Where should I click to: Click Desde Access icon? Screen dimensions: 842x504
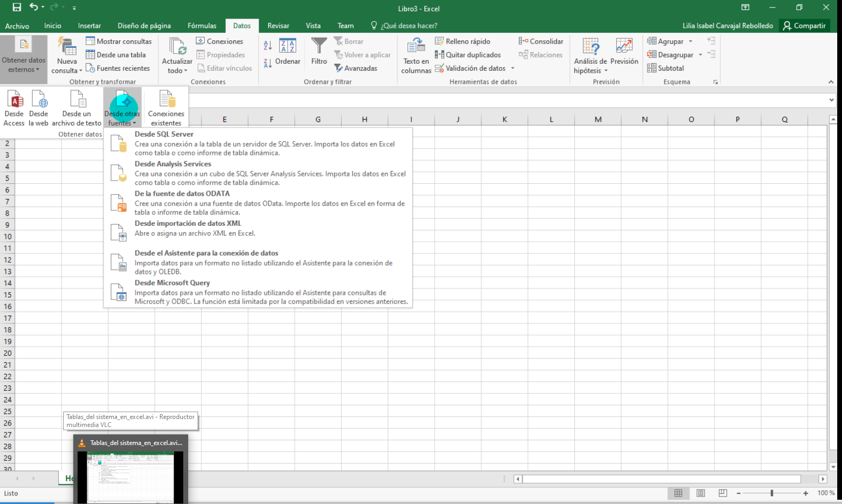pos(14,108)
